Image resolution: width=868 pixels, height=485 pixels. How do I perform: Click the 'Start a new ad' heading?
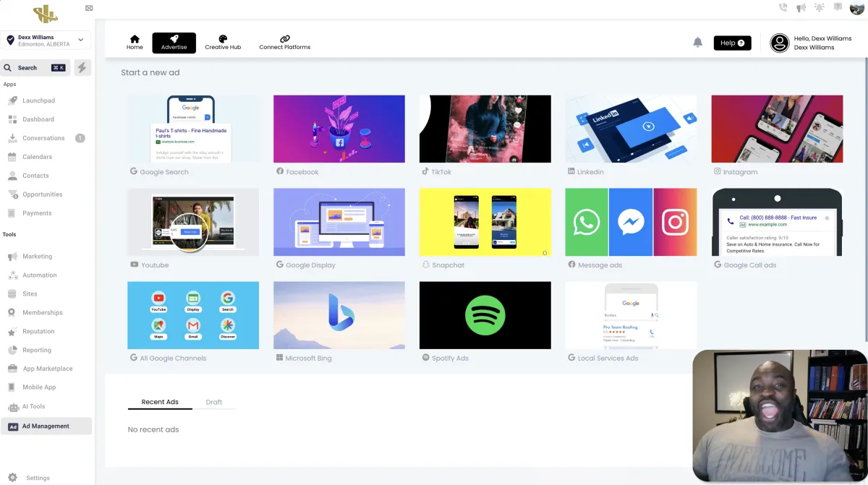[150, 72]
